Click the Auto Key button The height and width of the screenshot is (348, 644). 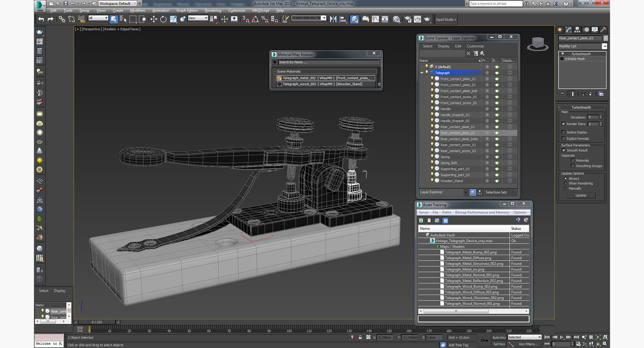coord(499,337)
